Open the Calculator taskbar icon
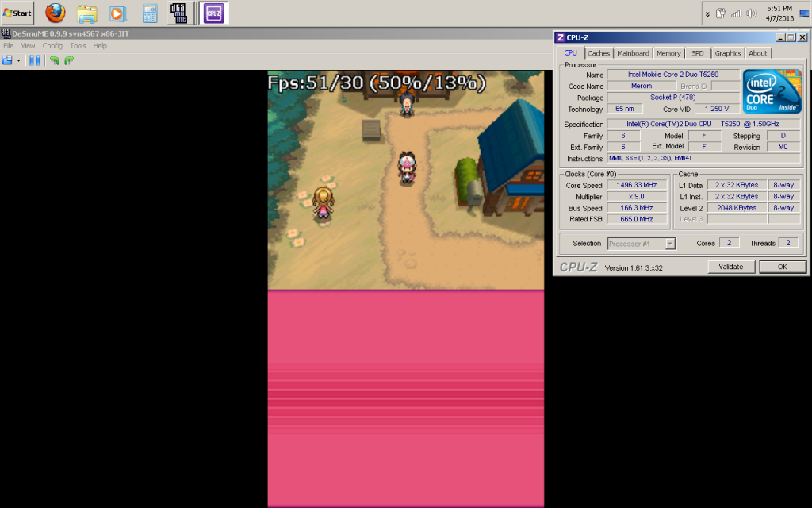812x508 pixels. click(x=149, y=13)
